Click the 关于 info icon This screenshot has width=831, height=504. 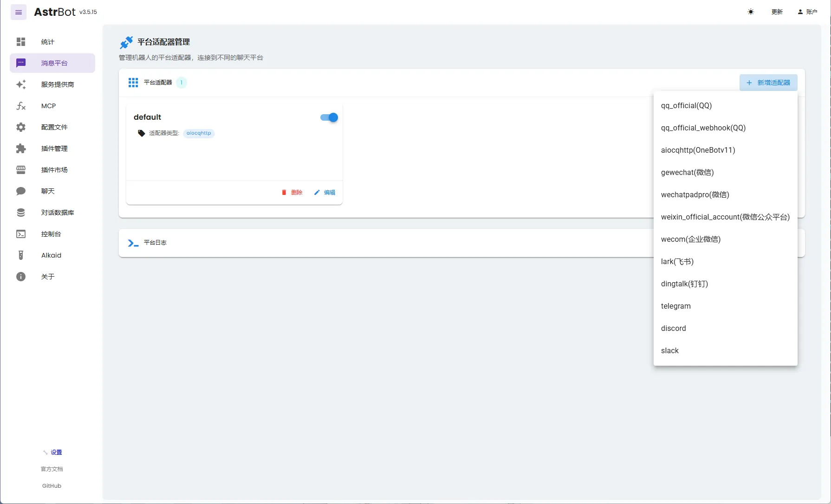pyautogui.click(x=21, y=277)
